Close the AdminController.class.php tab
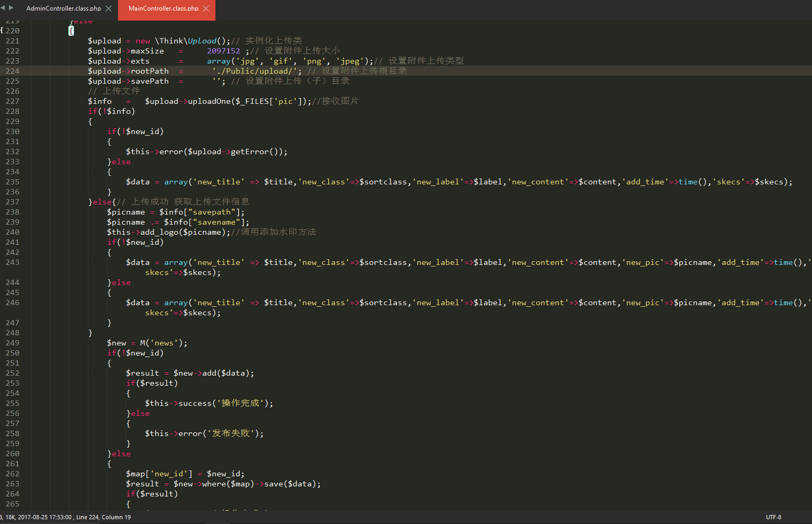Screen dimensions: 812x524 (109, 8)
